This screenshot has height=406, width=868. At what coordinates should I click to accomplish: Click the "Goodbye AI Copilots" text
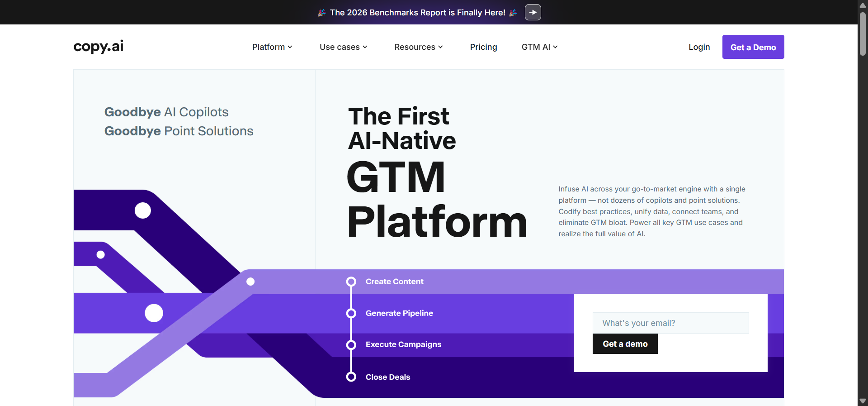point(166,112)
